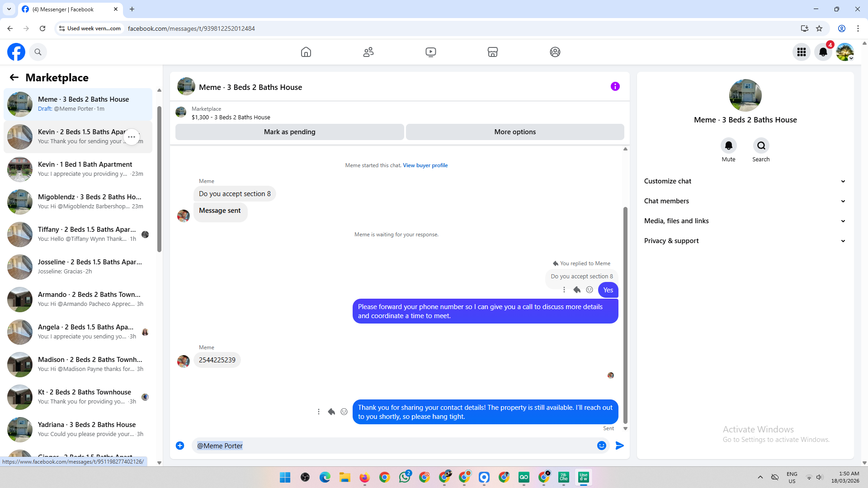Image resolution: width=868 pixels, height=488 pixels.
Task: Open options menu on Kevin 2 Beds chat
Action: coord(132,137)
